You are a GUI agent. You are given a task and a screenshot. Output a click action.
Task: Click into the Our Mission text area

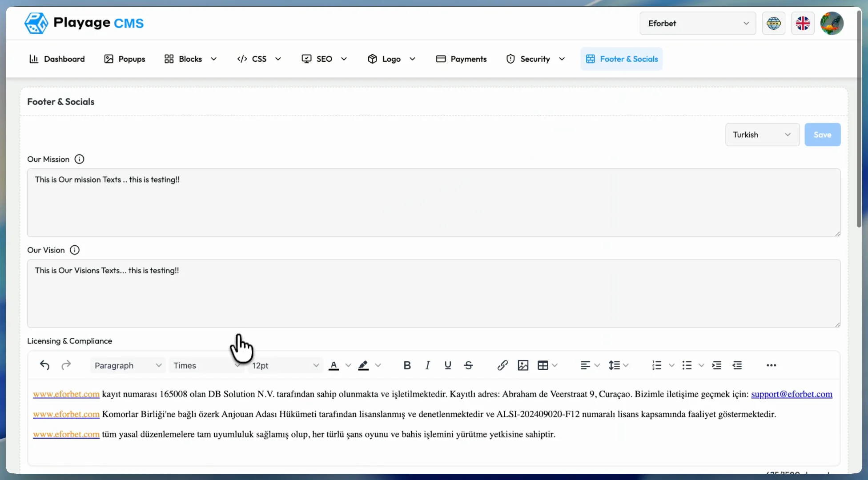click(434, 203)
